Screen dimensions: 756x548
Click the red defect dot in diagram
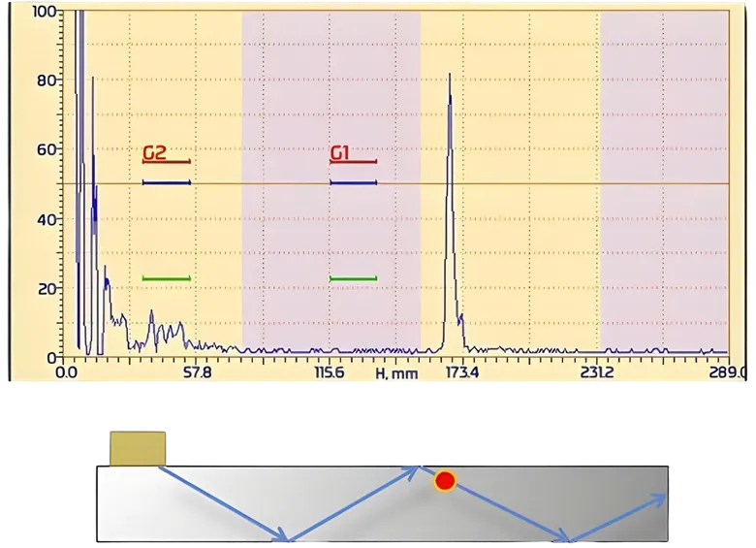445,481
